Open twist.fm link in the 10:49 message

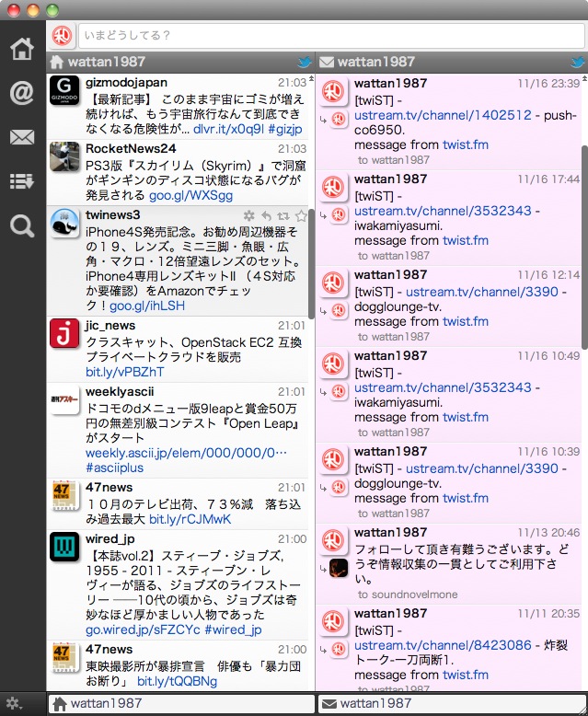[466, 417]
